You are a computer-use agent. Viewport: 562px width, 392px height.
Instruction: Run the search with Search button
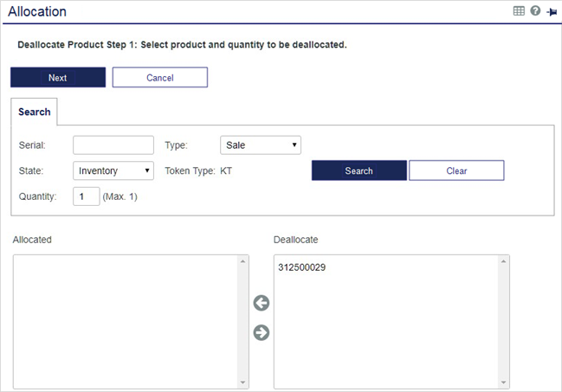359,170
